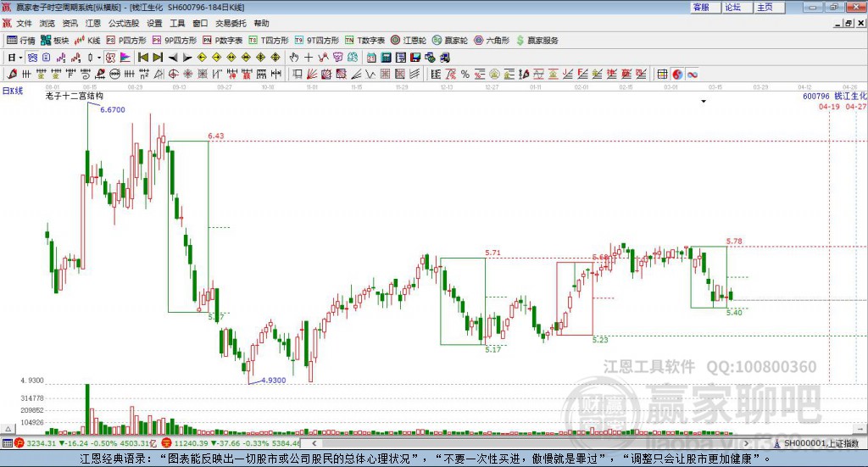This screenshot has width=868, height=467.
Task: Click the small black dropdown triangle above chart
Action: click(704, 101)
